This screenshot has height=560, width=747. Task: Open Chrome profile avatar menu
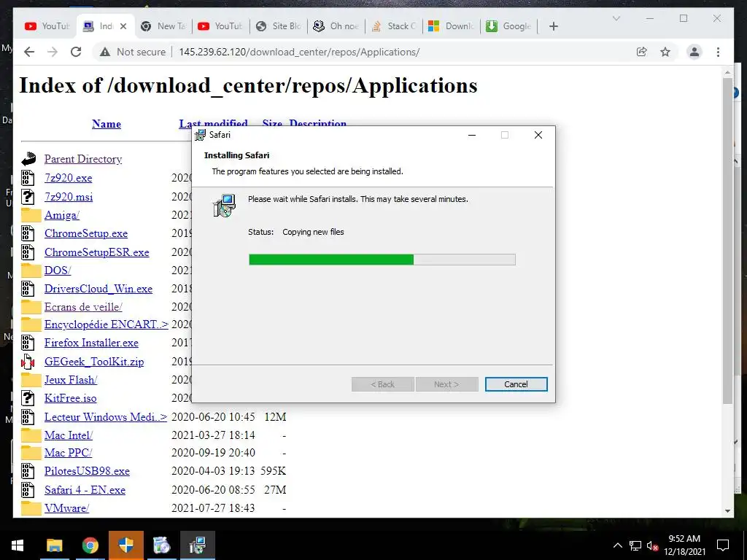click(x=694, y=52)
